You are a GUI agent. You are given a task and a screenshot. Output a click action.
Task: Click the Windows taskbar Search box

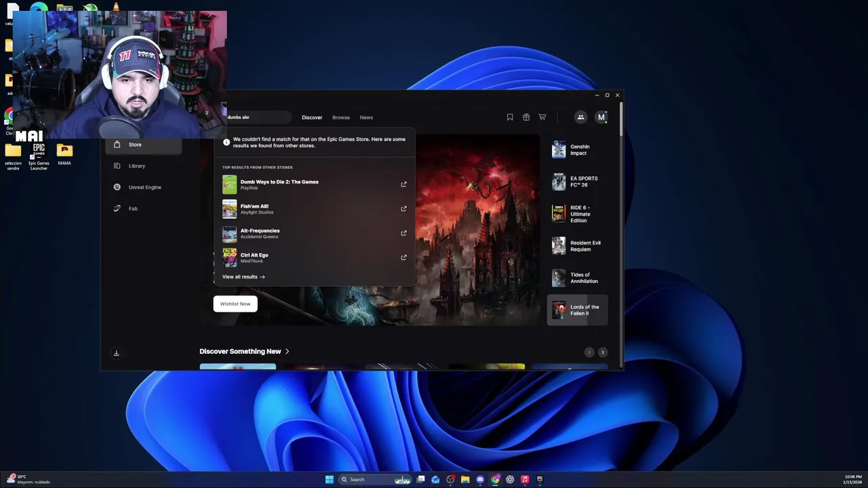(376, 479)
